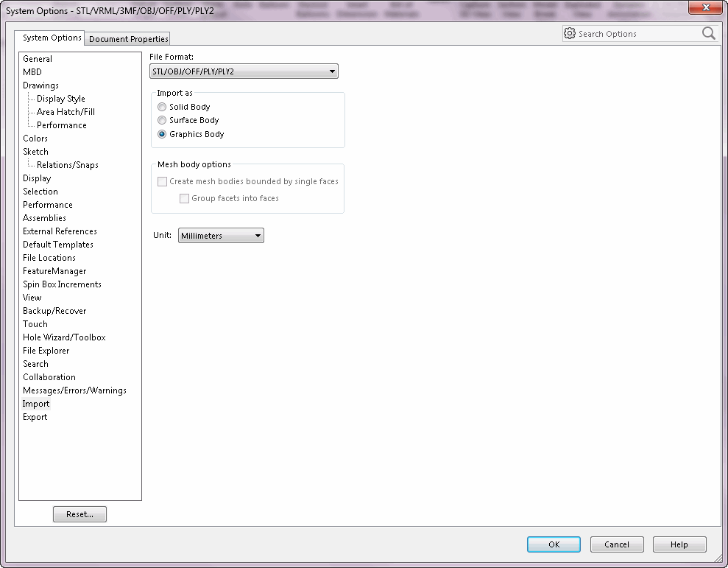
Task: Check Create mesh bodies bounded by single faces
Action: [162, 181]
